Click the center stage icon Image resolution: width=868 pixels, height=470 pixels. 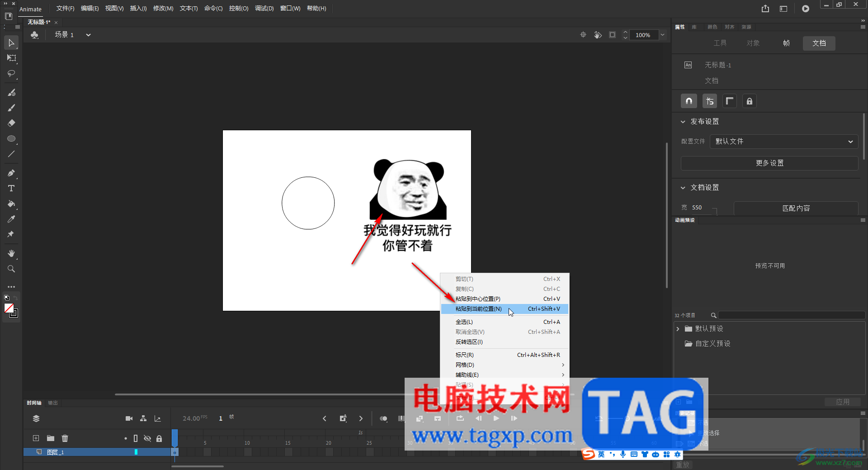[583, 35]
